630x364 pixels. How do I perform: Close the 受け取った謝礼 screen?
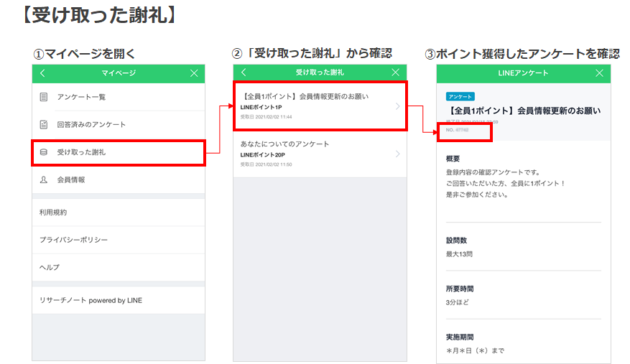pyautogui.click(x=395, y=73)
